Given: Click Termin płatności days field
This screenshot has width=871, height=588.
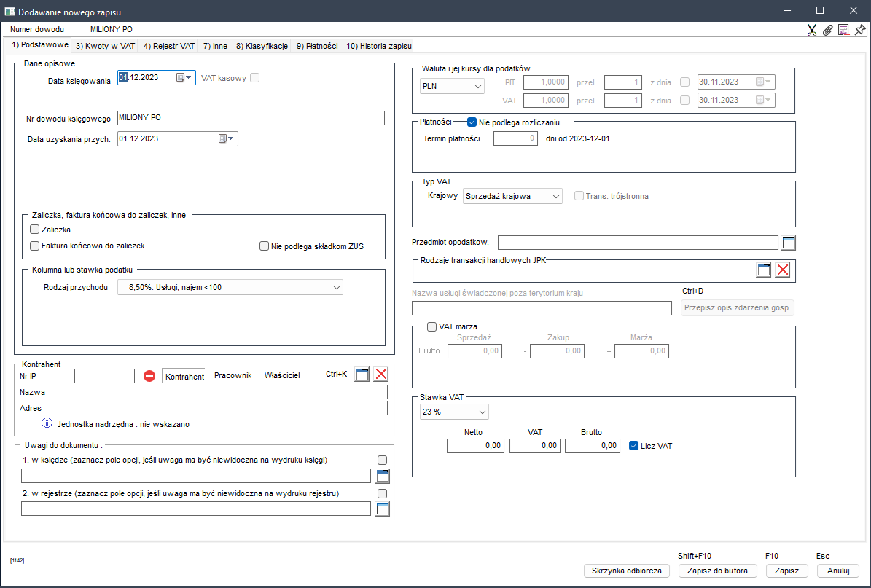Looking at the screenshot, I should pyautogui.click(x=515, y=138).
